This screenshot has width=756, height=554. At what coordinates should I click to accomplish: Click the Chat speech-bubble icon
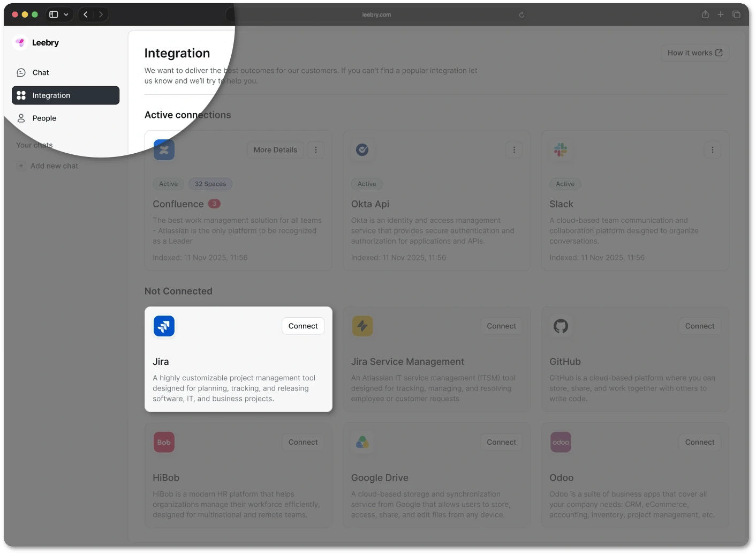(x=21, y=72)
